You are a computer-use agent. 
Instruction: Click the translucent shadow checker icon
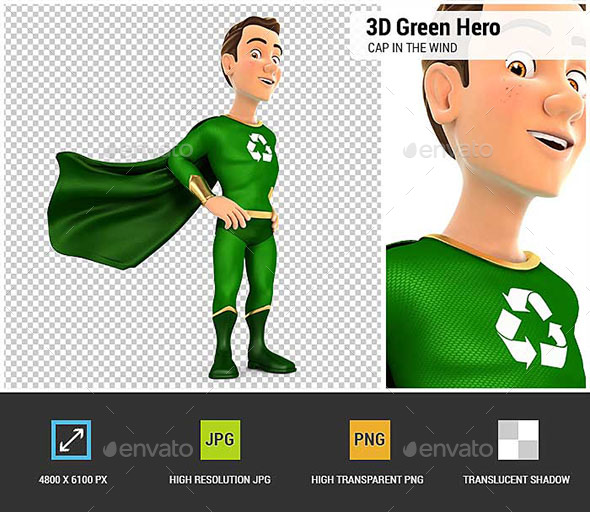click(518, 440)
